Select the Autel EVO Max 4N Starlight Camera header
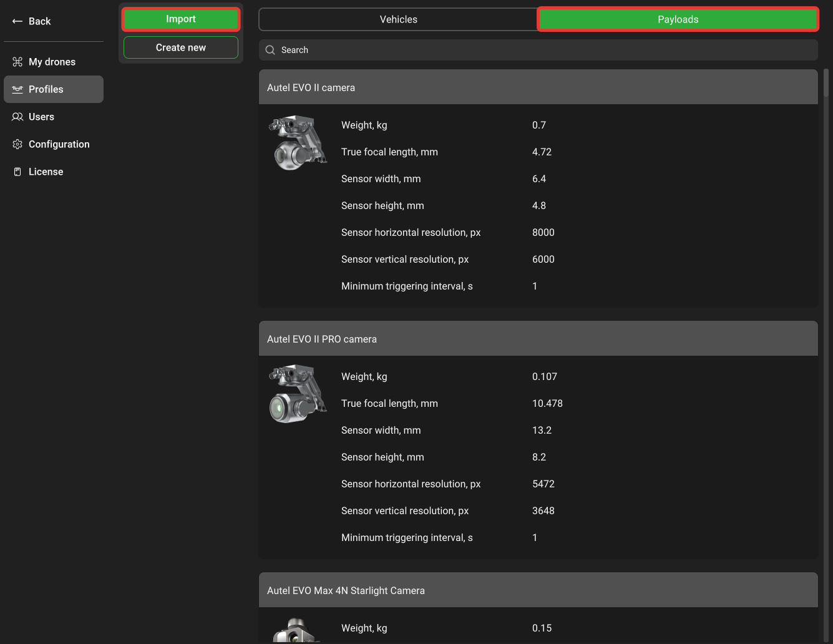Image resolution: width=833 pixels, height=644 pixels. coord(538,590)
